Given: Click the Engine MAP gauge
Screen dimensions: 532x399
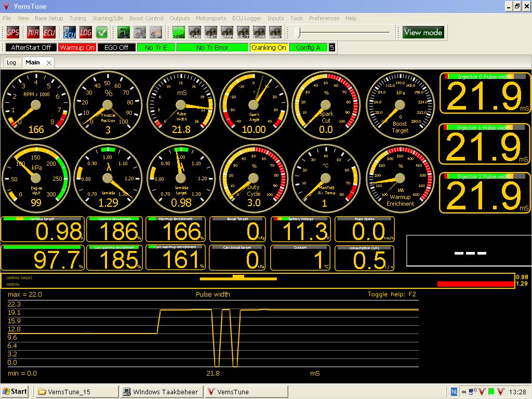Looking at the screenshot, I should 36,179.
